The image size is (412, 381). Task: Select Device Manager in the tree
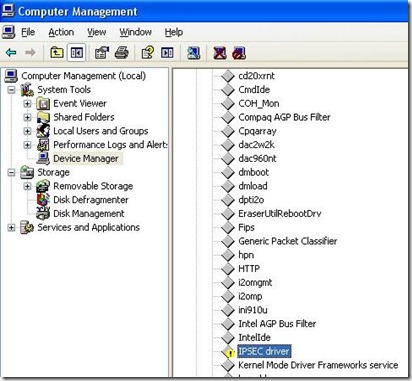86,159
